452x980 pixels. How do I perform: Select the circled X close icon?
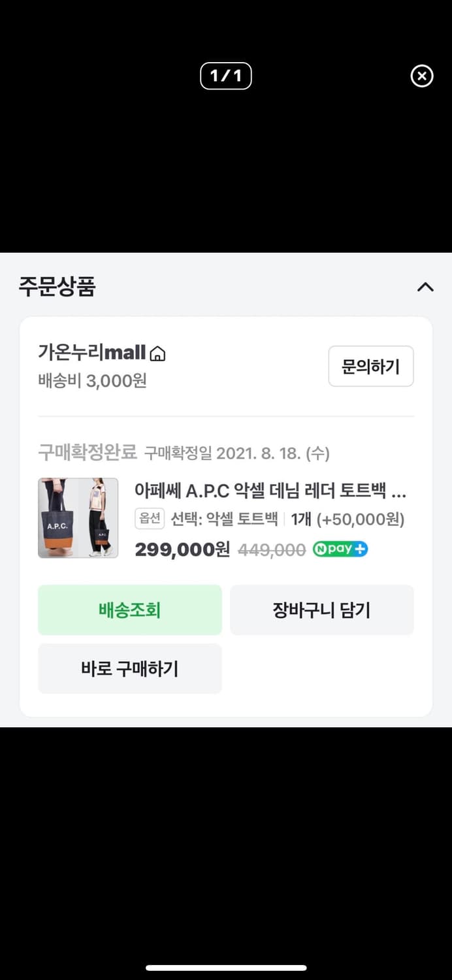pyautogui.click(x=422, y=76)
